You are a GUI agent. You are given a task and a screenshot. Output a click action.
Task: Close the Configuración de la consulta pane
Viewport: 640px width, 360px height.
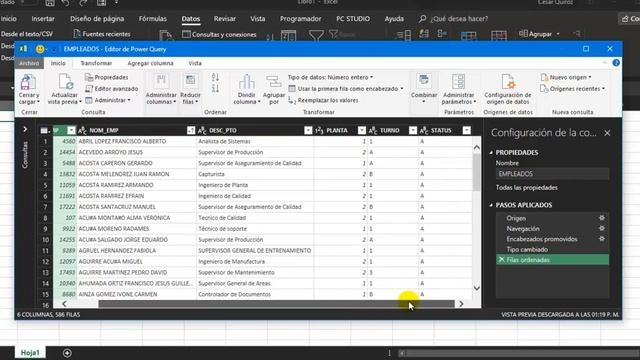pyautogui.click(x=607, y=133)
